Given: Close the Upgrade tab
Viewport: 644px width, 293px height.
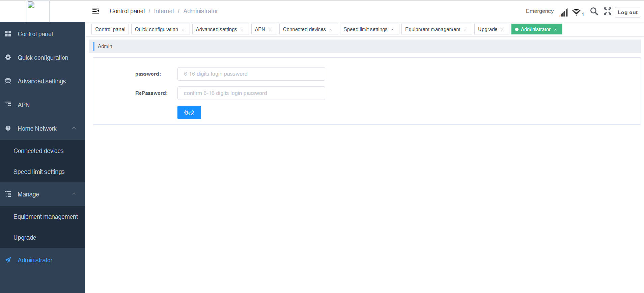Looking at the screenshot, I should pyautogui.click(x=502, y=30).
